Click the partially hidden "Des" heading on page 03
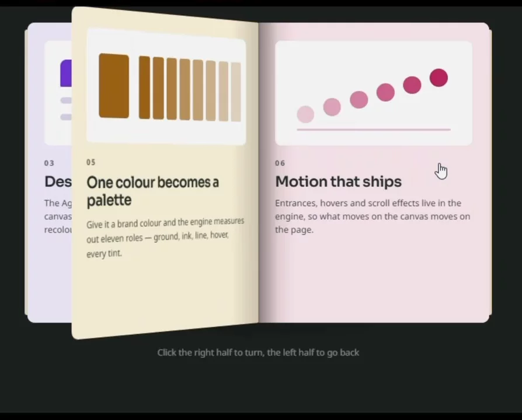Screen dimensions: 522x420 58,181
